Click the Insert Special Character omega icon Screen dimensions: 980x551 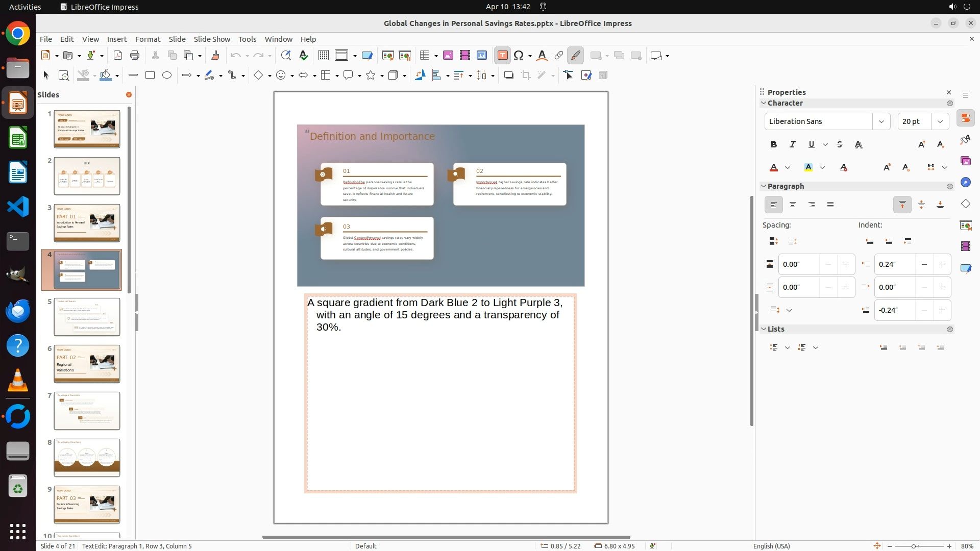(519, 56)
